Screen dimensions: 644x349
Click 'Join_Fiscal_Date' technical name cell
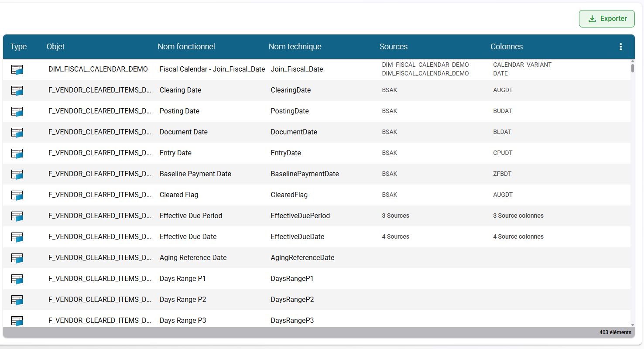point(297,69)
